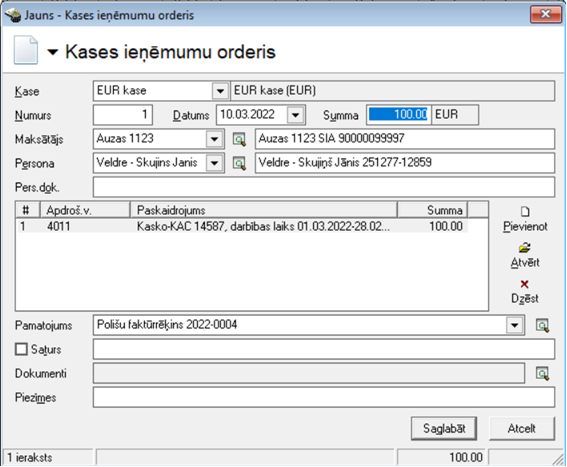This screenshot has width=567, height=467.
Task: Click the Dokumenti search lookup icon
Action: click(x=542, y=374)
